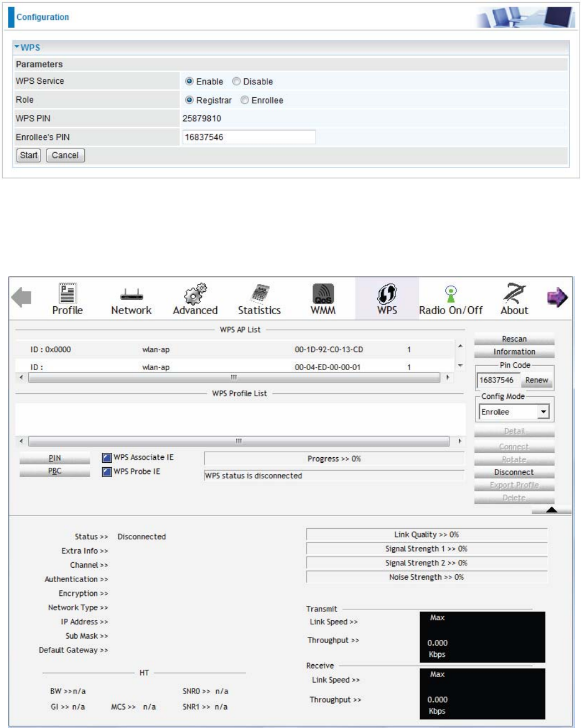Click the WPS Profile List horizontal scrollbar
The height and width of the screenshot is (728, 583).
coord(239,442)
